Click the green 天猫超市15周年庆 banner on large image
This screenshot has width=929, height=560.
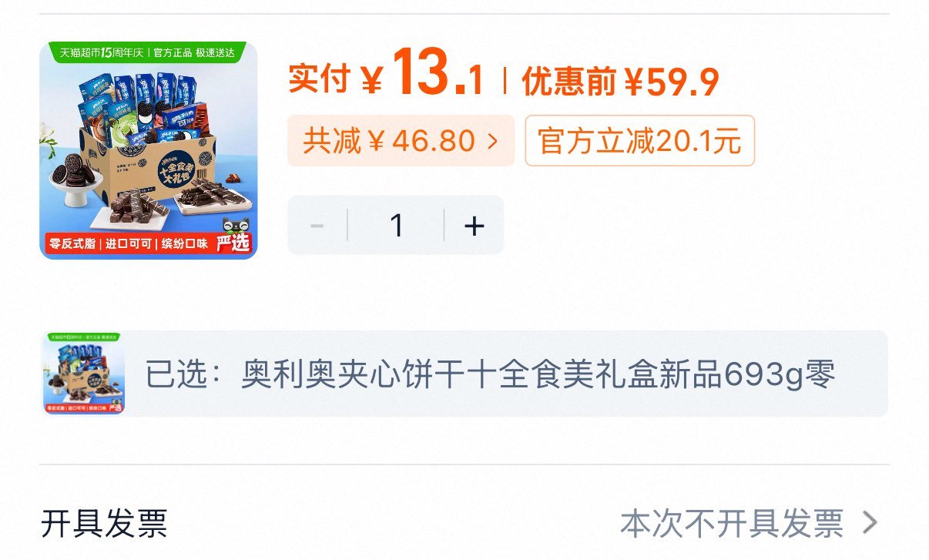click(x=147, y=52)
